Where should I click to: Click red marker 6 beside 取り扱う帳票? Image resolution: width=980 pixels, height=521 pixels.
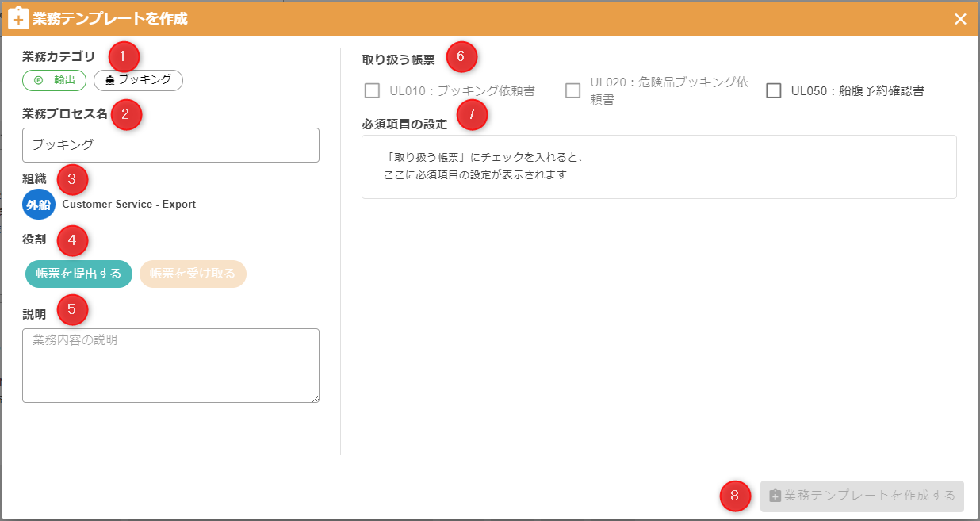[x=461, y=56]
